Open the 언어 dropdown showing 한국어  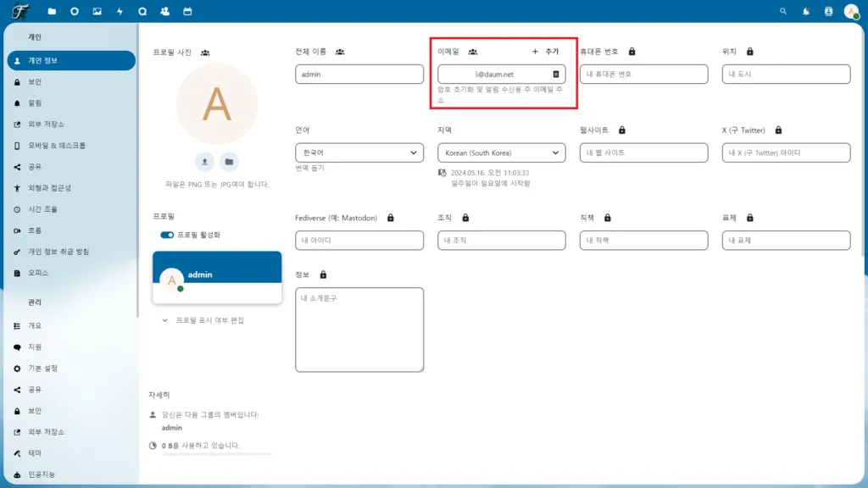click(359, 153)
